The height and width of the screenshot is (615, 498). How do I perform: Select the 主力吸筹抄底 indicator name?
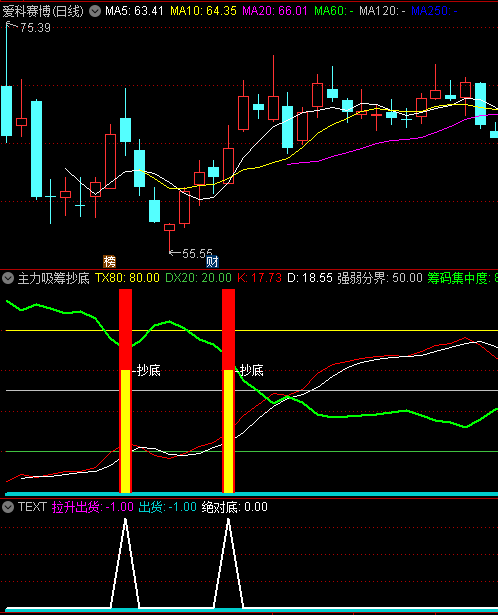(53, 278)
